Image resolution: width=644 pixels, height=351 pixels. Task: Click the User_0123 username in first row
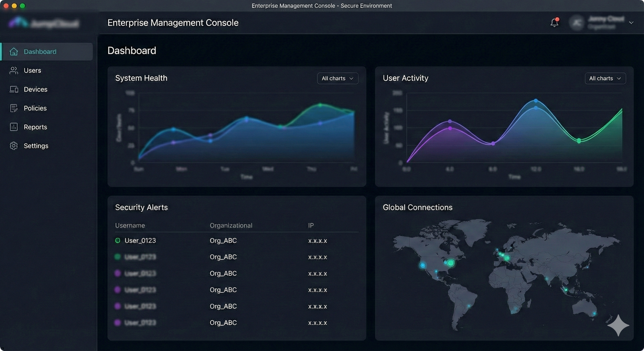tap(140, 241)
